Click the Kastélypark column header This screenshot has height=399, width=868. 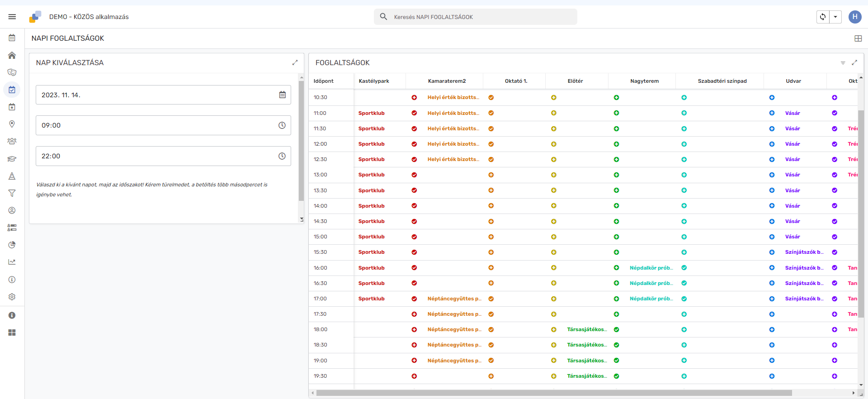[x=374, y=81]
